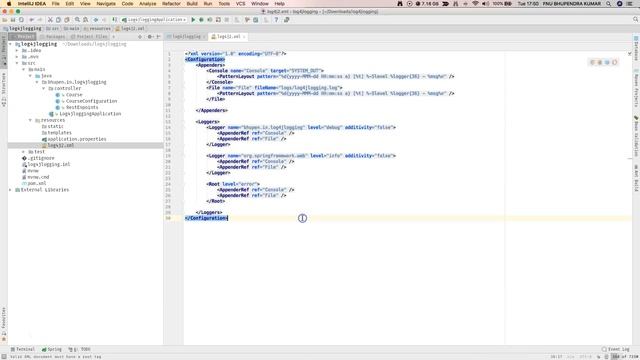Screen dimensions: 640x360
Task: Open the project panel settings gear icon
Action: pyautogui.click(x=150, y=37)
